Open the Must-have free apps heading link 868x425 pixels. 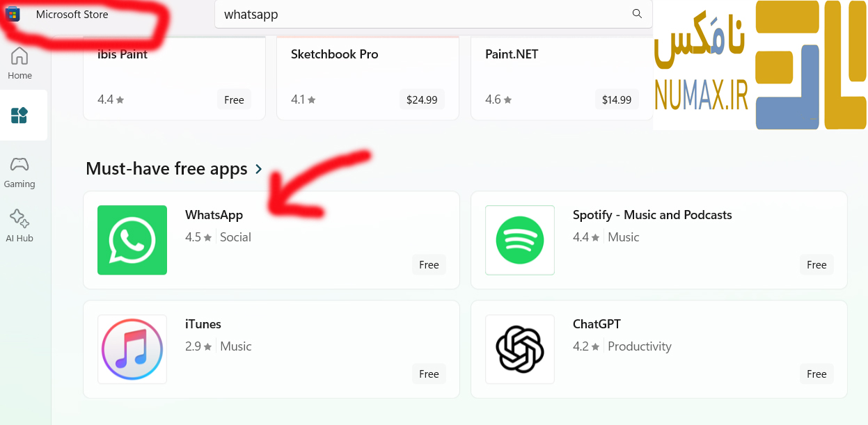(x=166, y=169)
